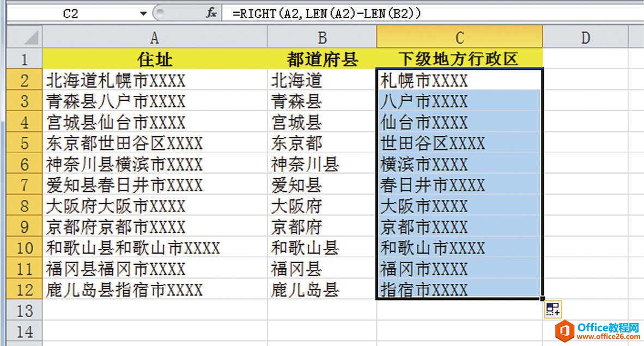Select column D header
This screenshot has width=644, height=346.
[x=586, y=38]
